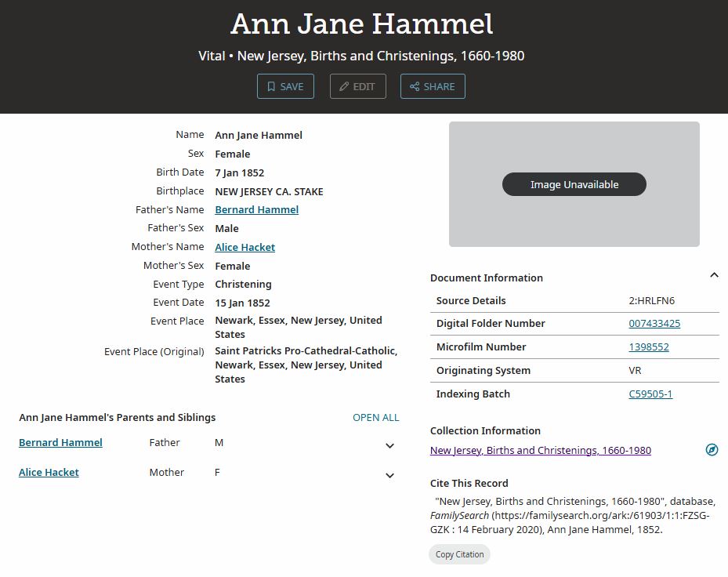Expand the Alice Hacket mother row

click(389, 476)
